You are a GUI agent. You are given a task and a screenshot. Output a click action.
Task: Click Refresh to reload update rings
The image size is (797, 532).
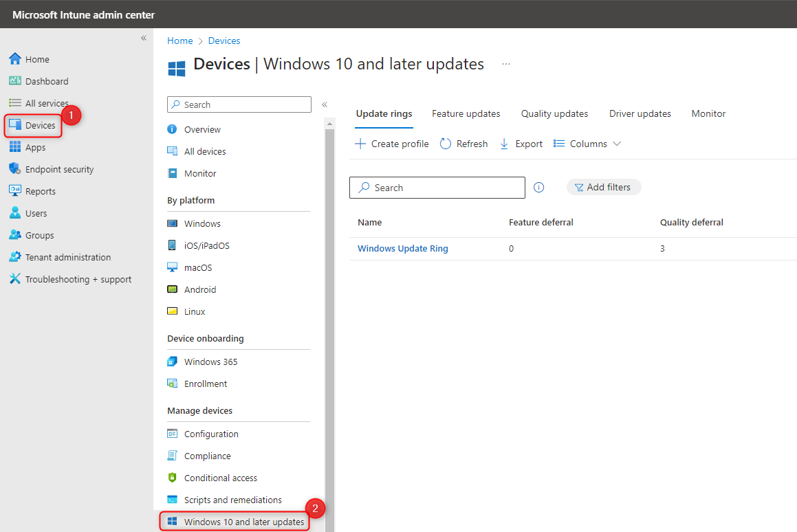[463, 144]
